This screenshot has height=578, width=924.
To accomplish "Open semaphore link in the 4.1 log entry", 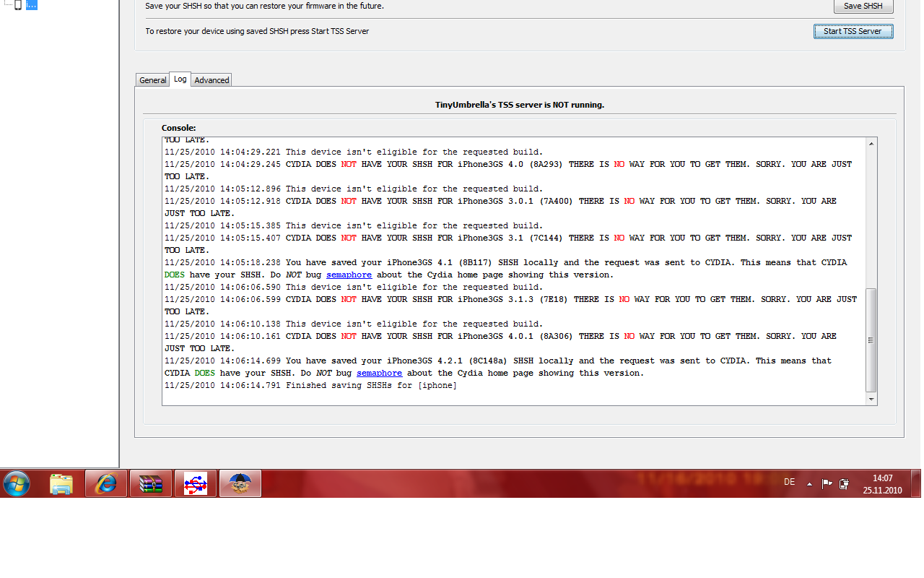I will (349, 275).
